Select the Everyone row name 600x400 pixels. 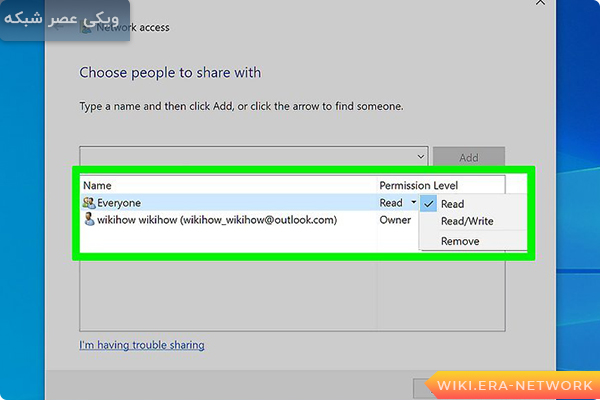[x=119, y=203]
